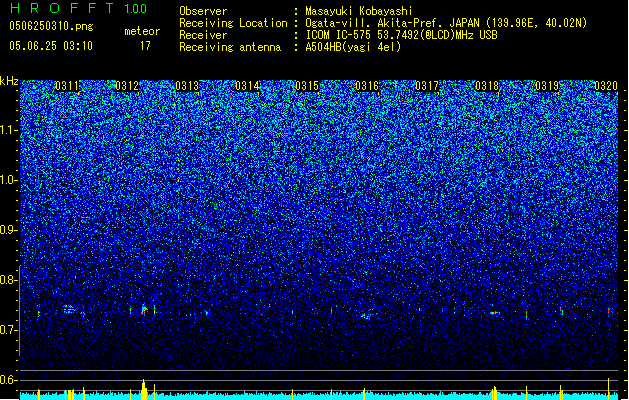Click the kHz axis unit label
This screenshot has height=400, width=629.
click(x=9, y=81)
